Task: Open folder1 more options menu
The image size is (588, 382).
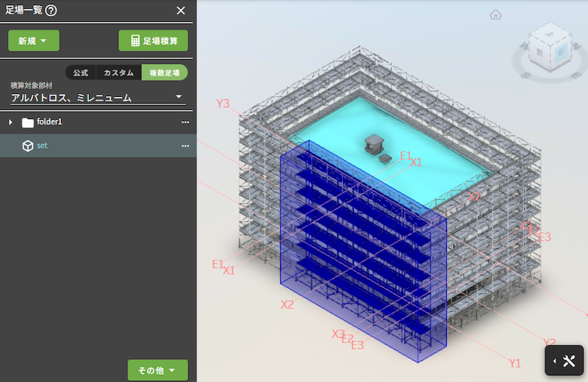Action: (185, 122)
